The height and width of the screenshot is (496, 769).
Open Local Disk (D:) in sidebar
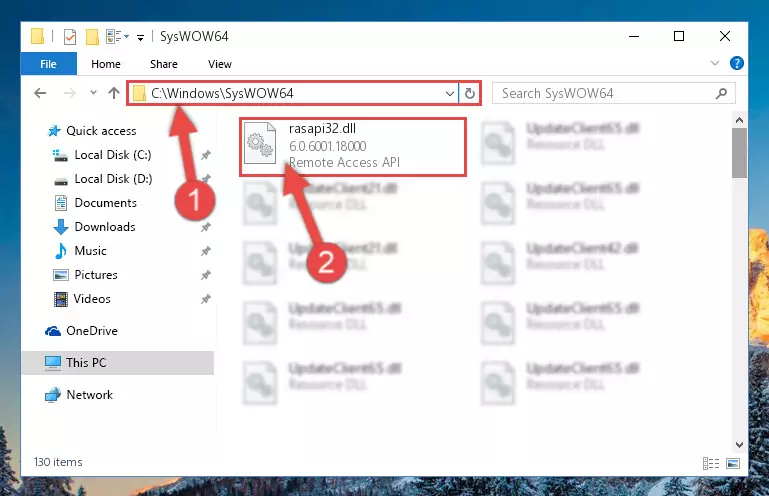click(113, 179)
